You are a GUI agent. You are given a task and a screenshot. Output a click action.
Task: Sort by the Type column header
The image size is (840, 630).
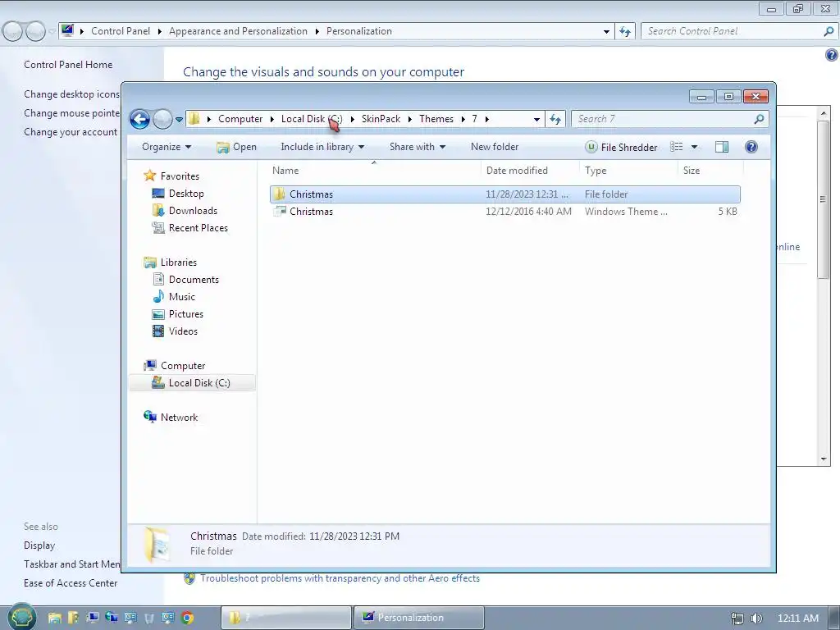(628, 171)
